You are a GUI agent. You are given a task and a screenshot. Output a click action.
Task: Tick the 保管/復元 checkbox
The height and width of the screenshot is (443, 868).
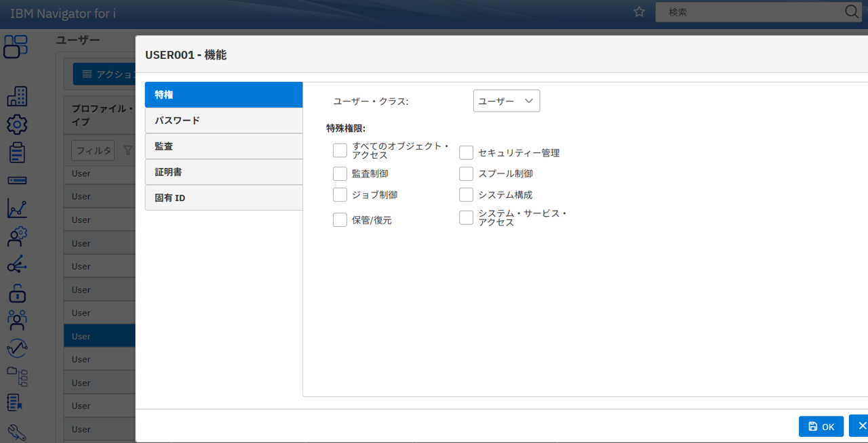340,219
